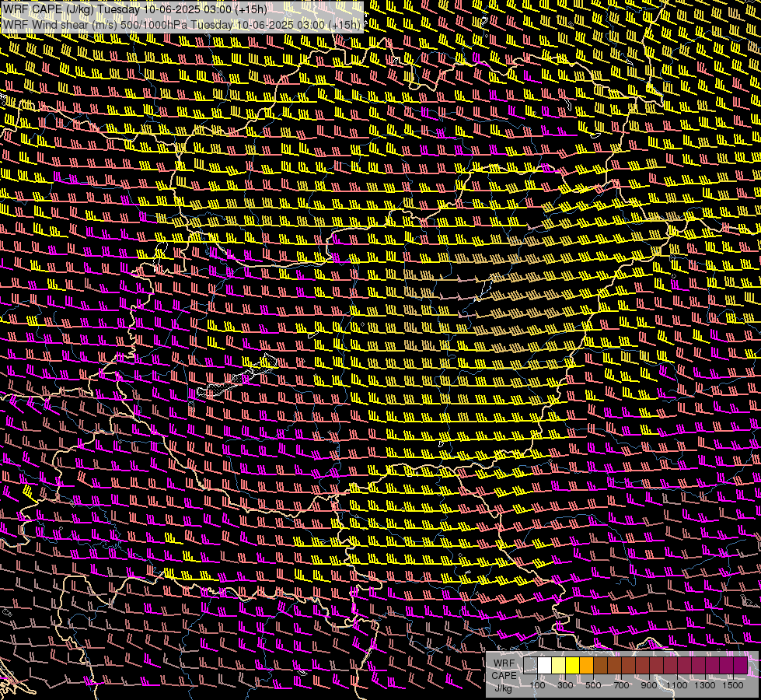Screen dimensions: 761x700
Task: Click the 'WRF CAPE (J/kg) Tuesday' title line
Action: (x=134, y=9)
